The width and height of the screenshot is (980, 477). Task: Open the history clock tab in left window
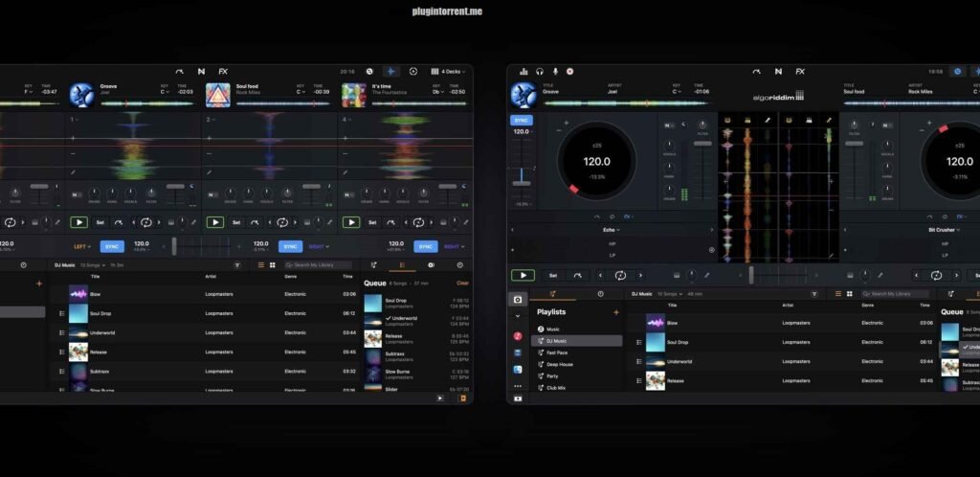(x=460, y=265)
